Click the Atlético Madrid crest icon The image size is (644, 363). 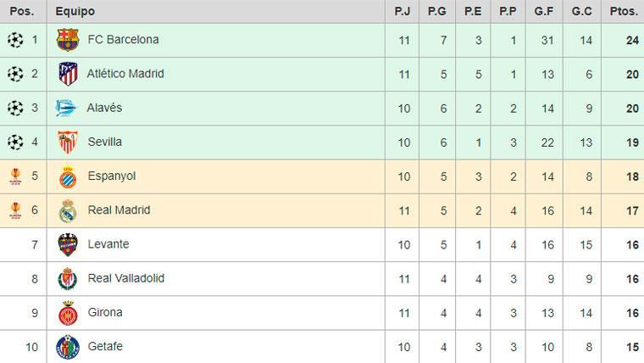point(68,74)
